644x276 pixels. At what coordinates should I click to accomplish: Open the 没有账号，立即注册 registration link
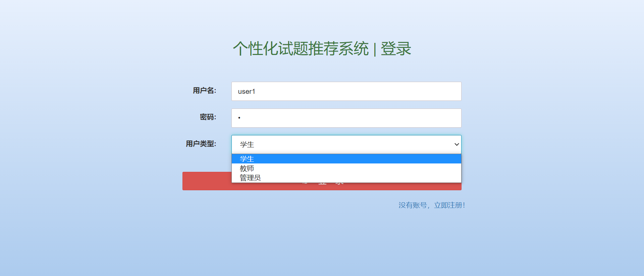[x=432, y=205]
